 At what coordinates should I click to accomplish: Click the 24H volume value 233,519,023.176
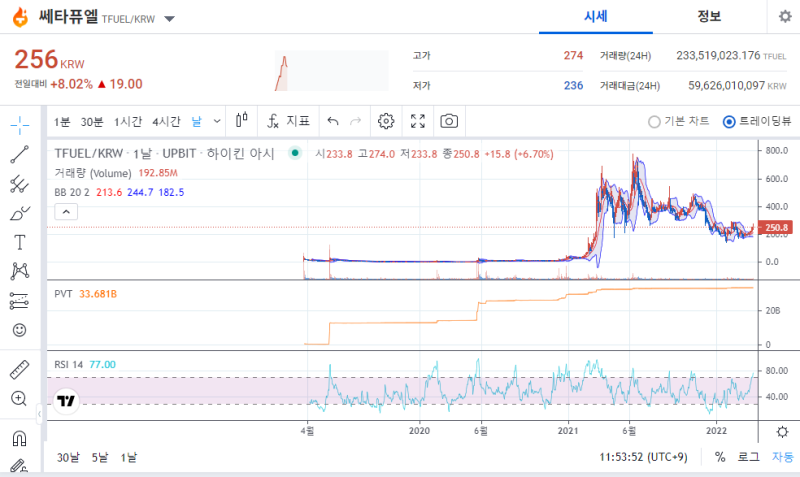(718, 56)
